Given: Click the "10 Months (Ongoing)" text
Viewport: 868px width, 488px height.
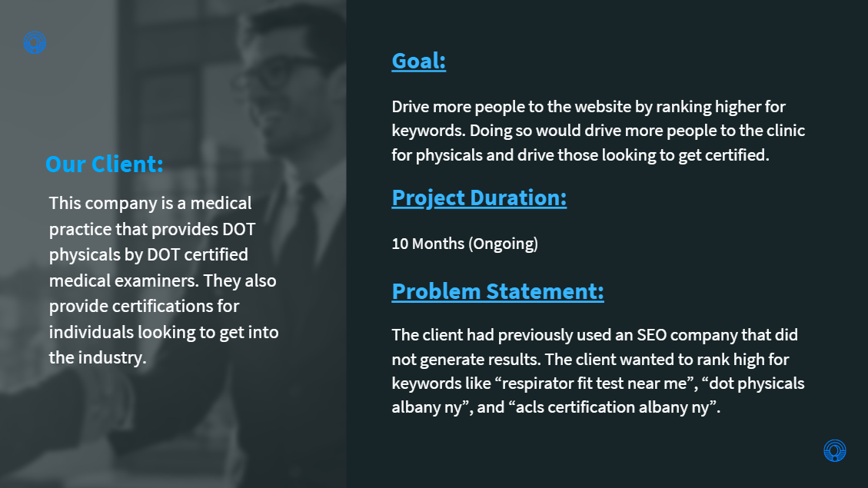Looking at the screenshot, I should (464, 244).
